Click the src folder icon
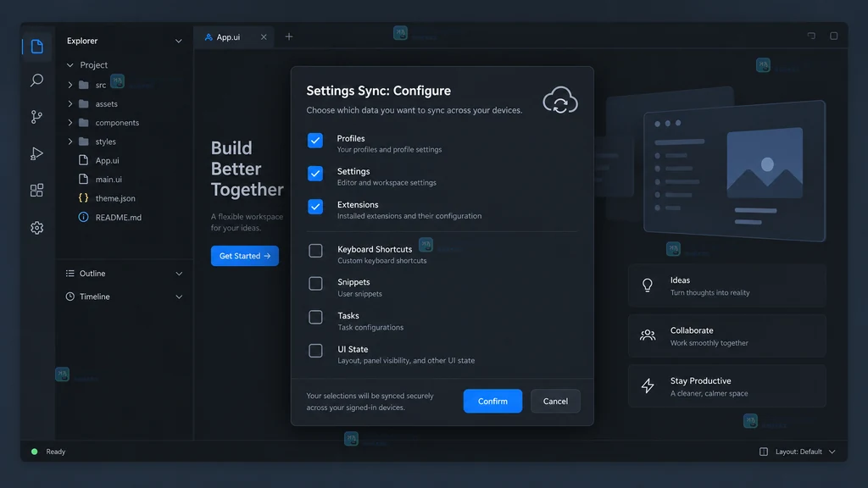Screen dimensions: 868x488 84,85
